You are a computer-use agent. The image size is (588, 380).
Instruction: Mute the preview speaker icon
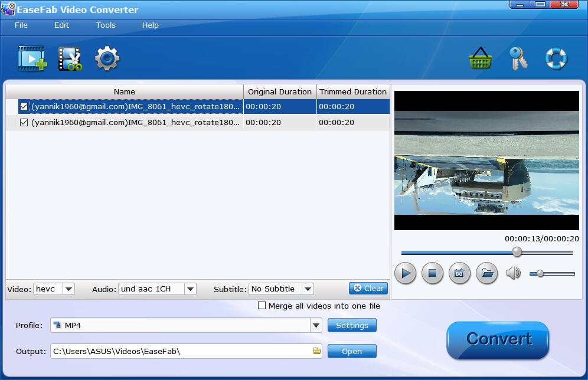[x=514, y=273]
